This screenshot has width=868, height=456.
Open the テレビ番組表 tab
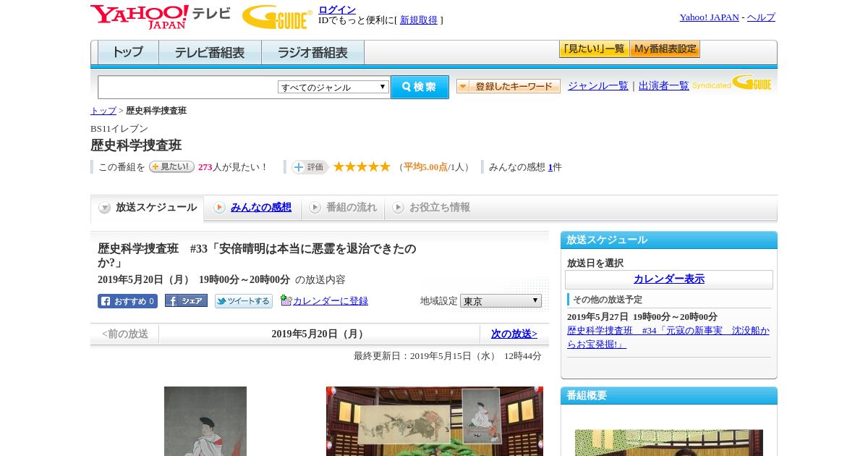210,53
